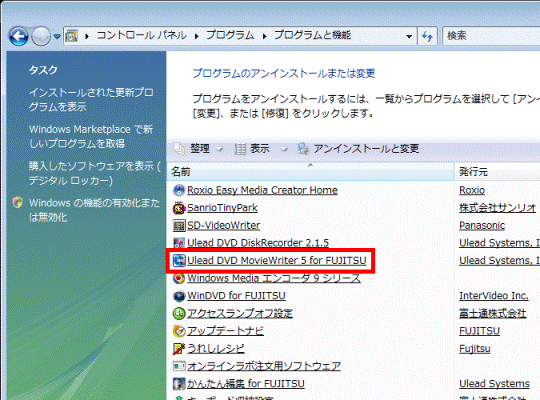
Task: Select Ulead DVD MovieWriter 5 for FUJITSU
Action: pyautogui.click(x=277, y=260)
